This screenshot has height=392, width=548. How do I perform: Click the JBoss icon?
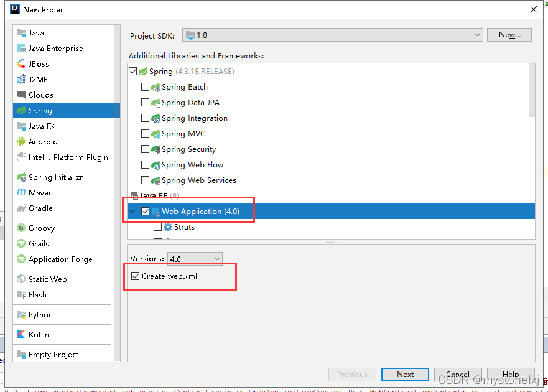coord(21,63)
